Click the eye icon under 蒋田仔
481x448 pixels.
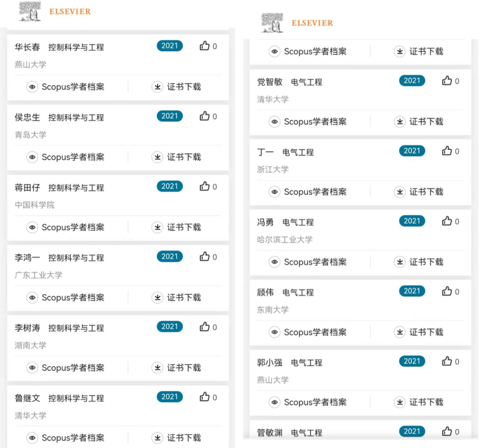[x=32, y=227]
